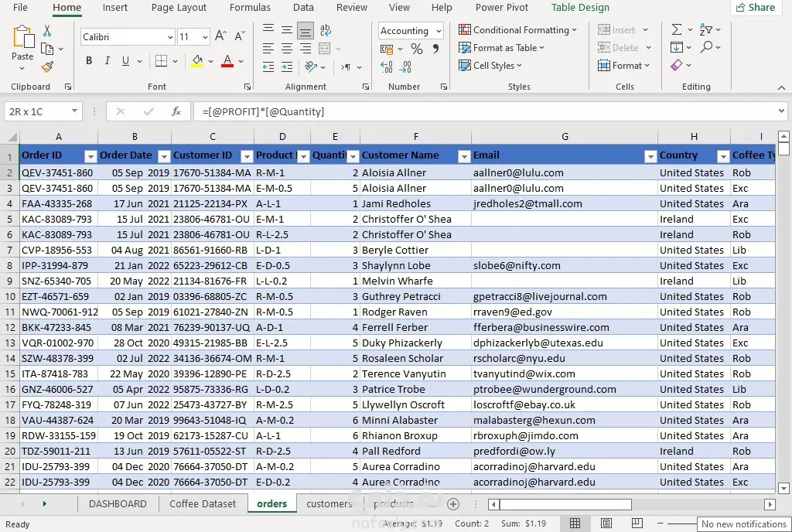
Task: Apply the Borders icon
Action: (x=161, y=61)
